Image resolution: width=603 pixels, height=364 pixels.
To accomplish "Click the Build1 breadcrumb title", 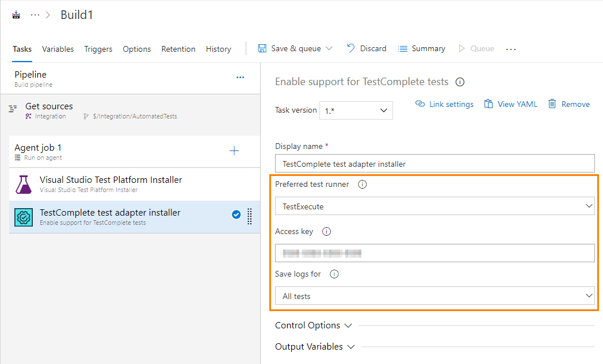I will pyautogui.click(x=77, y=15).
